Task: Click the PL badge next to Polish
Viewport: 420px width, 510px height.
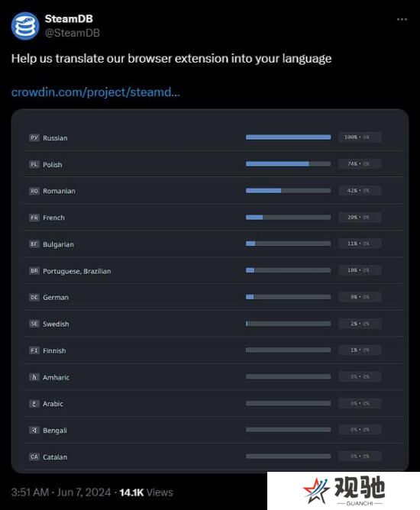Action: (x=34, y=164)
